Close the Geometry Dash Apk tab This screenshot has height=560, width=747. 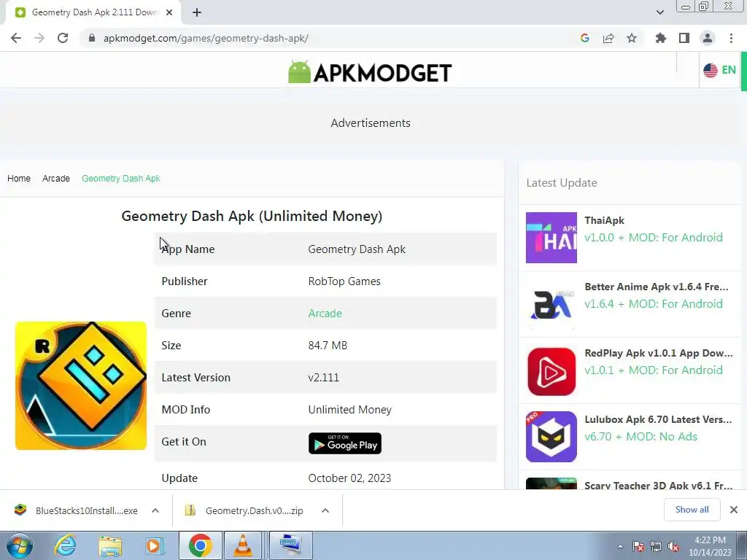click(169, 12)
